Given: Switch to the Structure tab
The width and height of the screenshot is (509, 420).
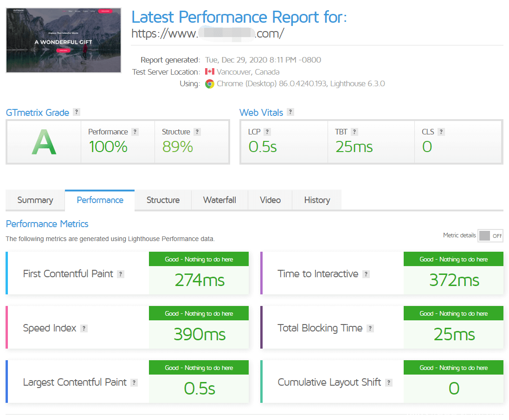Looking at the screenshot, I should pos(163,200).
